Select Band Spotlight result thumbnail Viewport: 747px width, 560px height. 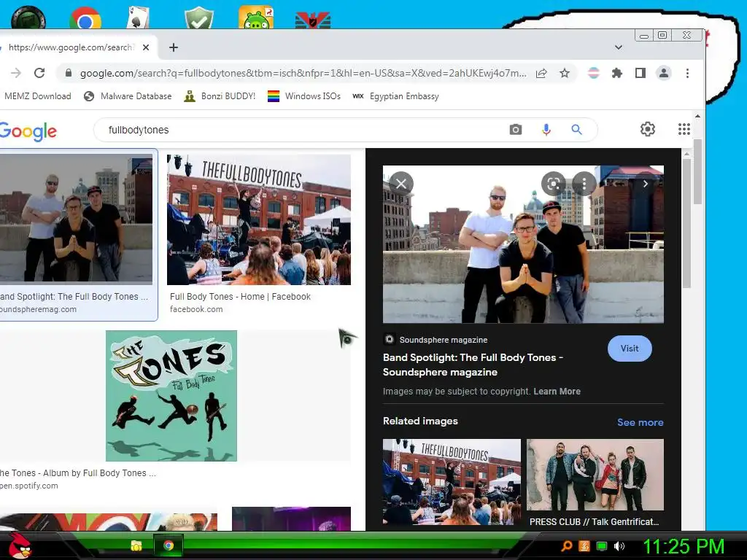click(x=76, y=219)
